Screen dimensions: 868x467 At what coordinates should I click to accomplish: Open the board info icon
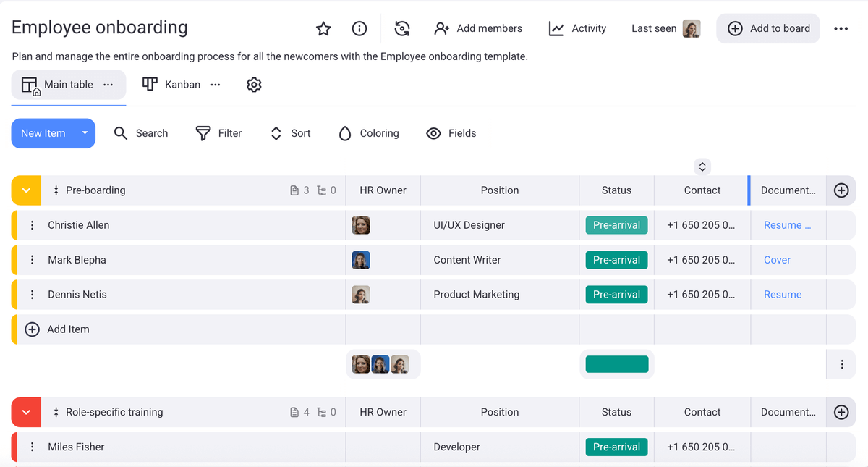[x=359, y=28]
